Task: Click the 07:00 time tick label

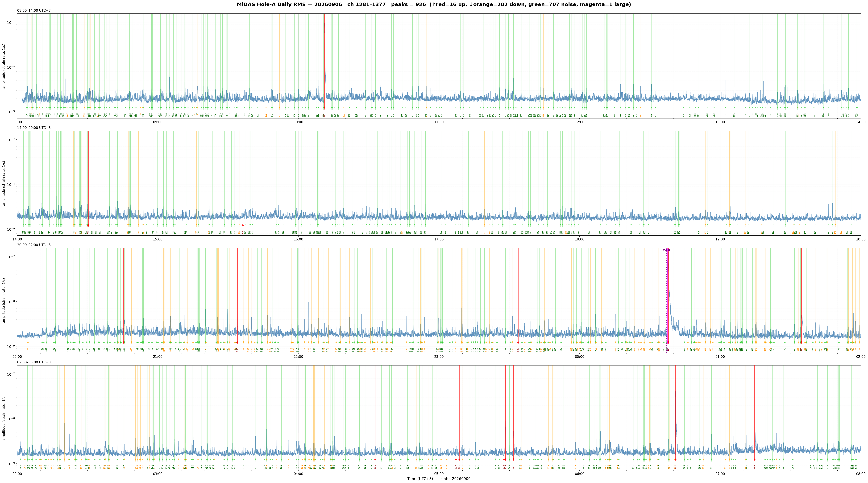Action: (x=720, y=474)
